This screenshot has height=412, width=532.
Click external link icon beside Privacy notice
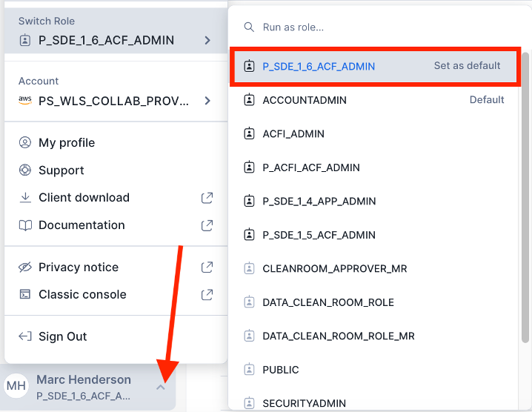(207, 267)
